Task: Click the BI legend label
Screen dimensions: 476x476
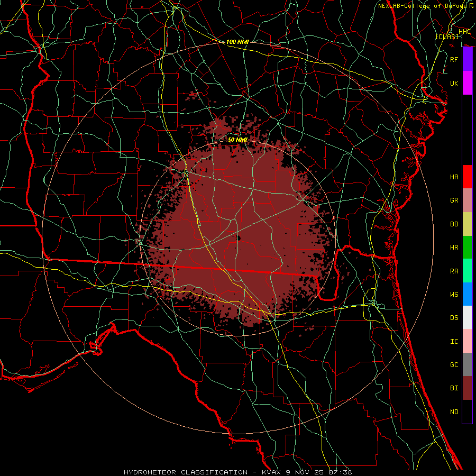Action: pyautogui.click(x=454, y=388)
